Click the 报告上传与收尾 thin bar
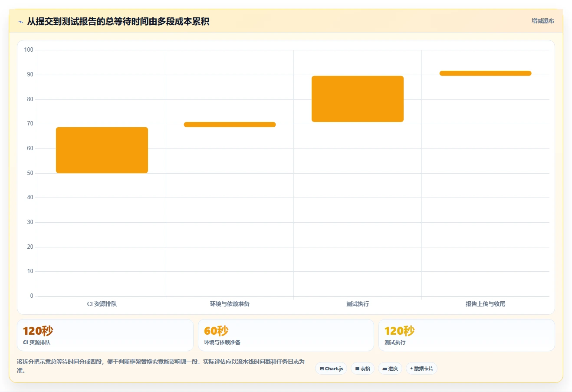572x392 pixels. point(485,73)
